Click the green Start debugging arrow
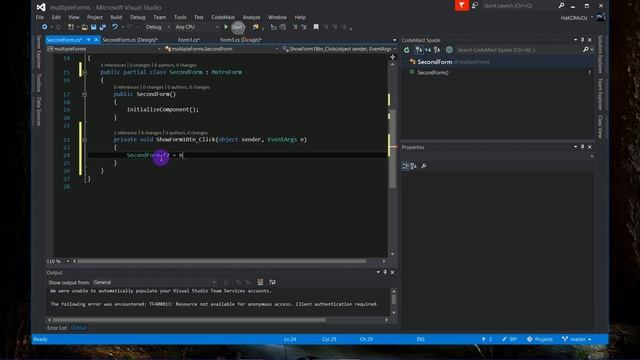This screenshot has width=640, height=360. point(226,27)
